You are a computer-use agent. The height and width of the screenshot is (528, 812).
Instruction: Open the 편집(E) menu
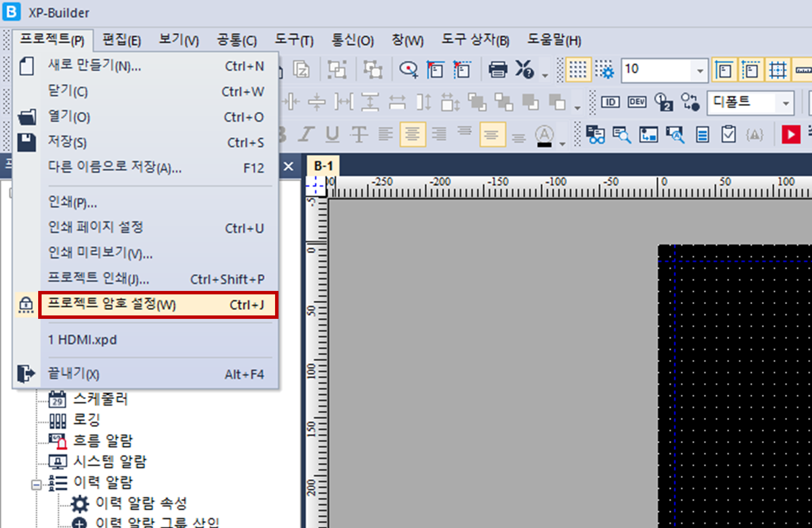pos(121,40)
